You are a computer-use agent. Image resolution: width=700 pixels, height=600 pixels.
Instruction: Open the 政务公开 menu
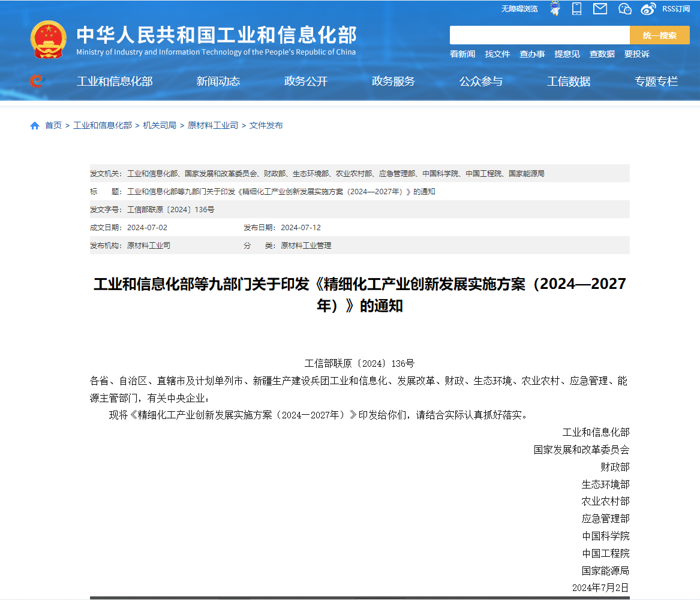tap(306, 82)
